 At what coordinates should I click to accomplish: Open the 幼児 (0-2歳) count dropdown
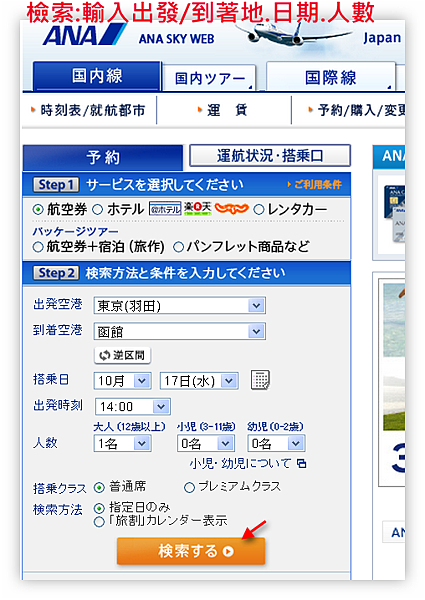pos(276,443)
